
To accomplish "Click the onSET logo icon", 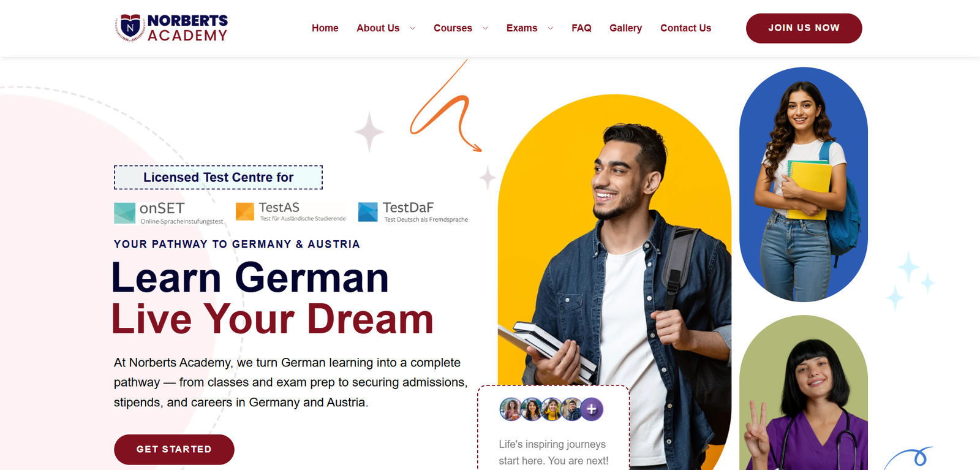I will point(125,213).
